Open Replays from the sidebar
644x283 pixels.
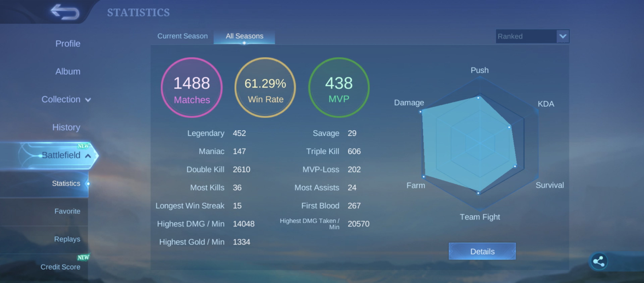pyautogui.click(x=67, y=239)
